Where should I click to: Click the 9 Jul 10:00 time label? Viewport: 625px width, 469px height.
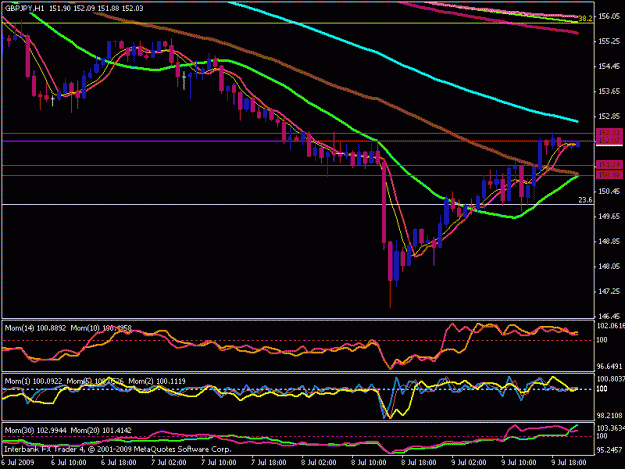[519, 462]
